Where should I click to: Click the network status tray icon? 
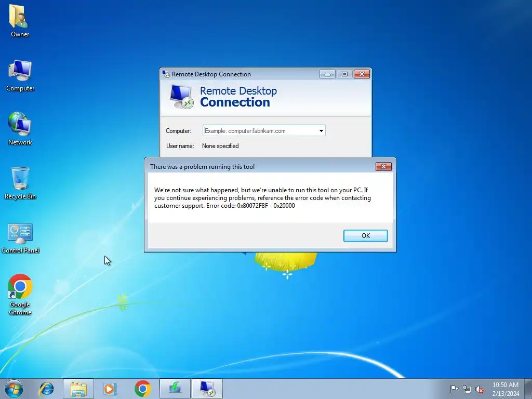click(x=467, y=389)
